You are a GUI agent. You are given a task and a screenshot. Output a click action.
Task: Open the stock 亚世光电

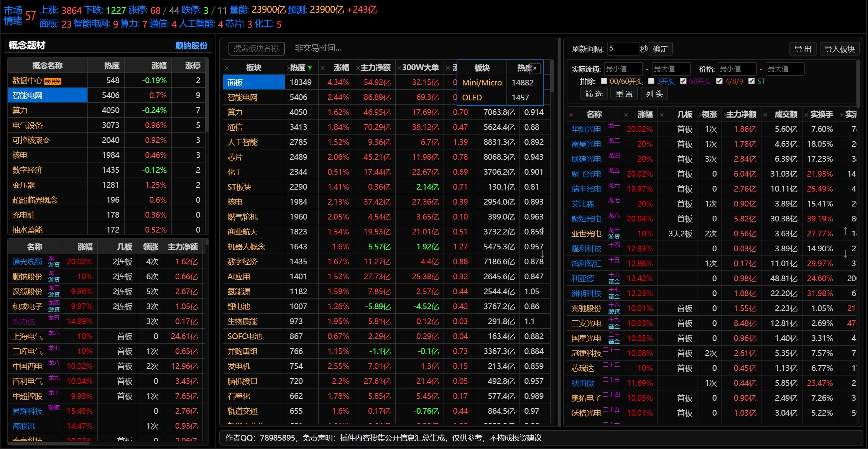[x=586, y=234]
